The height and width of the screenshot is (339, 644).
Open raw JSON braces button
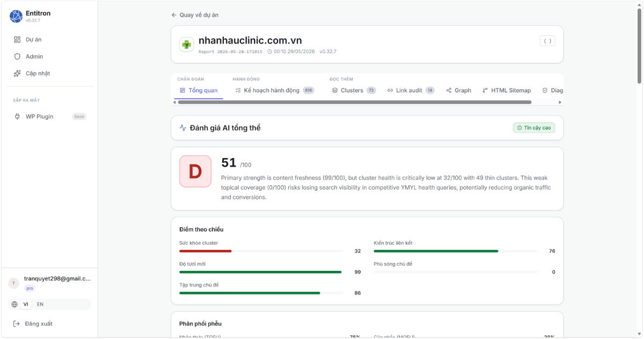pyautogui.click(x=547, y=41)
